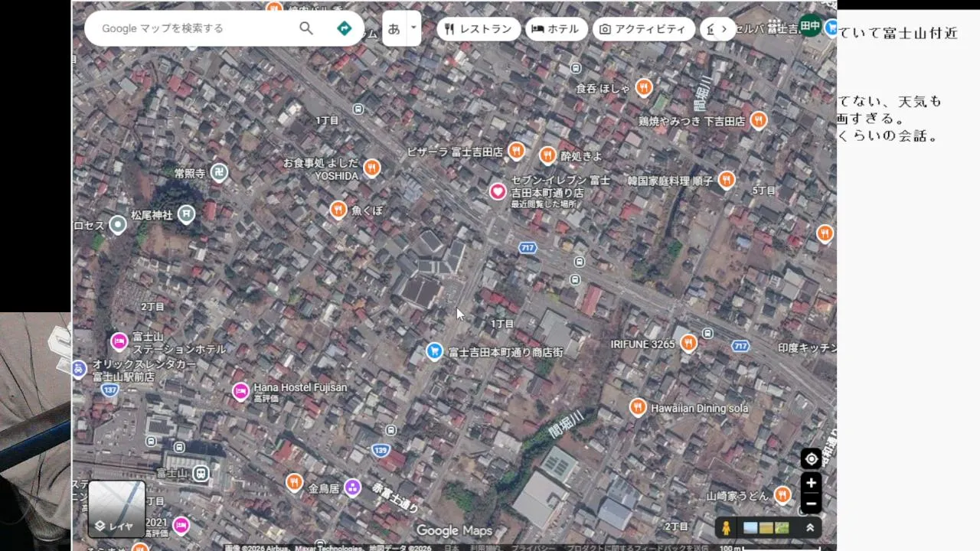This screenshot has height=551, width=980.
Task: Click the 松尾神社 label text
Action: [152, 215]
